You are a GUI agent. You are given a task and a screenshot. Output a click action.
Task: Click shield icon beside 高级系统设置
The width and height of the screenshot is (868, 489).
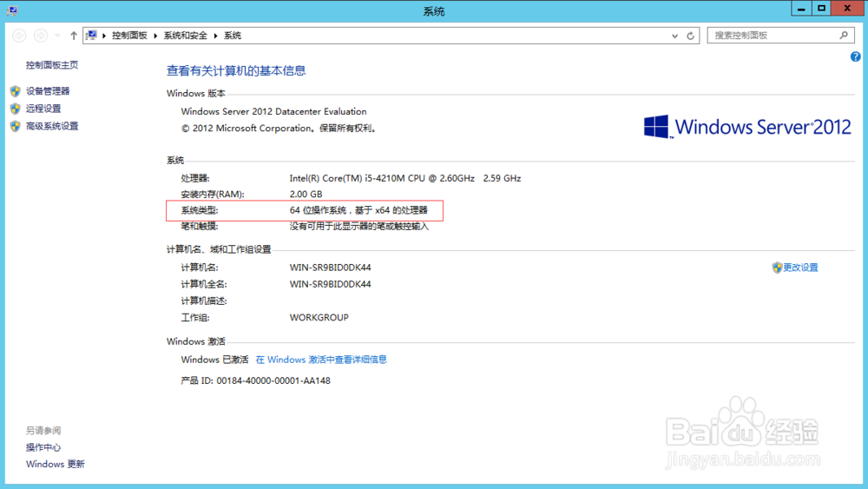16,126
